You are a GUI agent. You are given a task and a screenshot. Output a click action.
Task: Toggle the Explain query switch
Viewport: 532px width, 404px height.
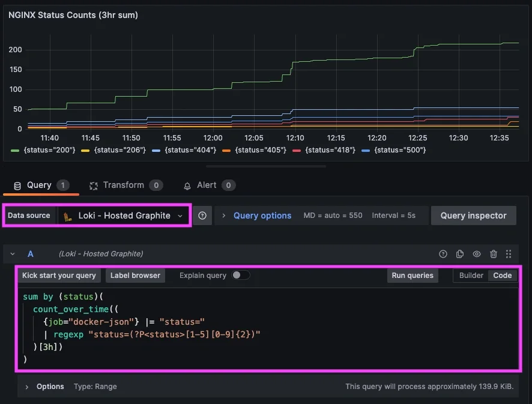[x=241, y=276]
